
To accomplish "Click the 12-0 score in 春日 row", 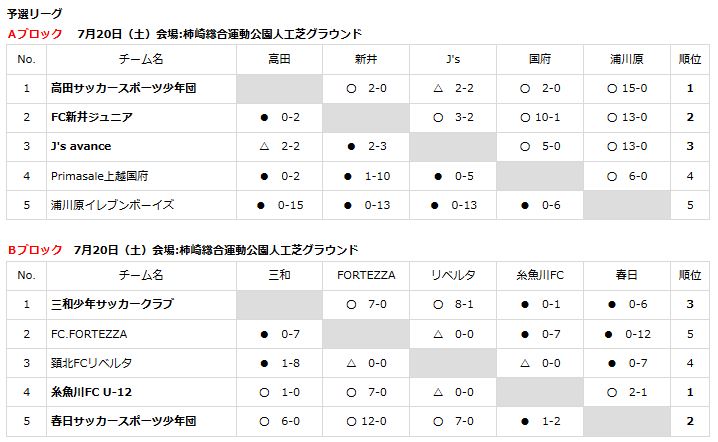I will 373,421.
